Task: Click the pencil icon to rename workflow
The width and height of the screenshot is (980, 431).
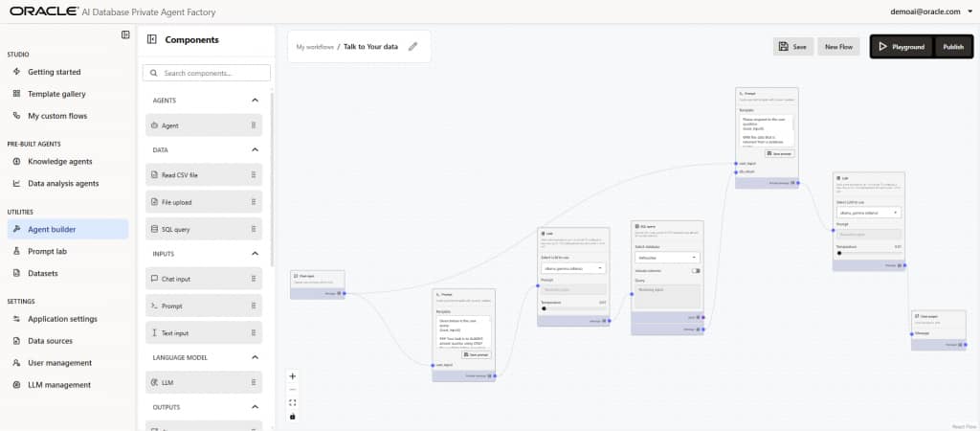Action: (x=412, y=46)
